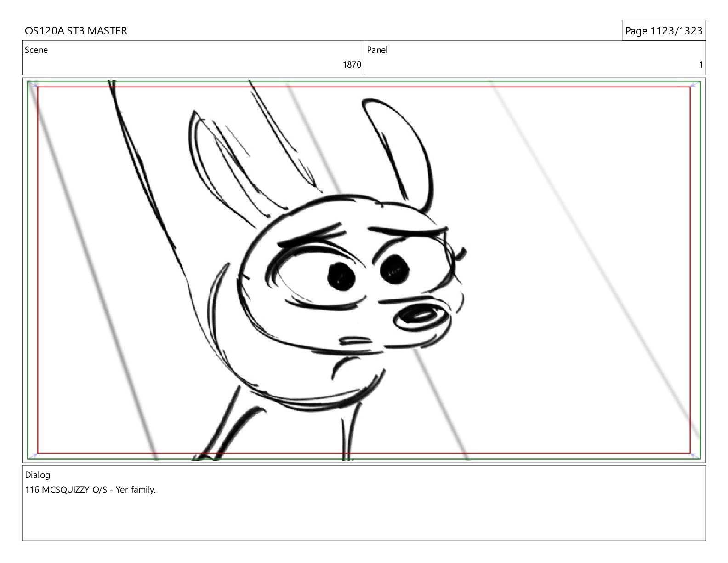Click the 'OS120A STB MASTER' document title
Screen dimensions: 728x563
click(76, 31)
